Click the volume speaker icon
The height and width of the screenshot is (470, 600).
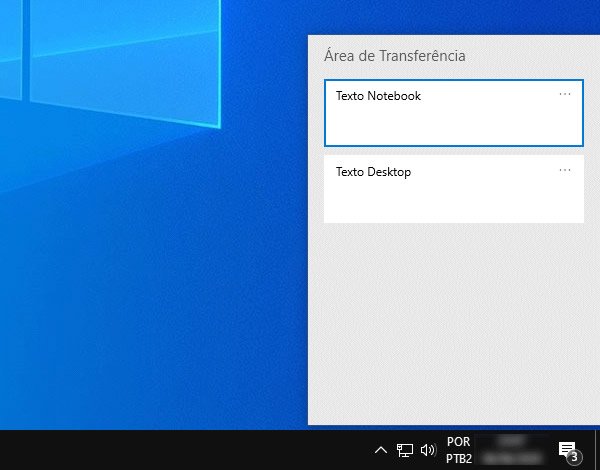click(428, 450)
